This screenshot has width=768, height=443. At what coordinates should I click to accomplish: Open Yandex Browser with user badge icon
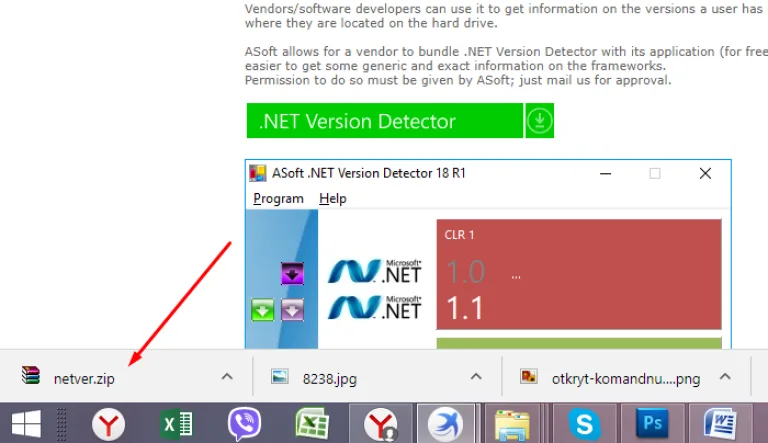click(380, 423)
